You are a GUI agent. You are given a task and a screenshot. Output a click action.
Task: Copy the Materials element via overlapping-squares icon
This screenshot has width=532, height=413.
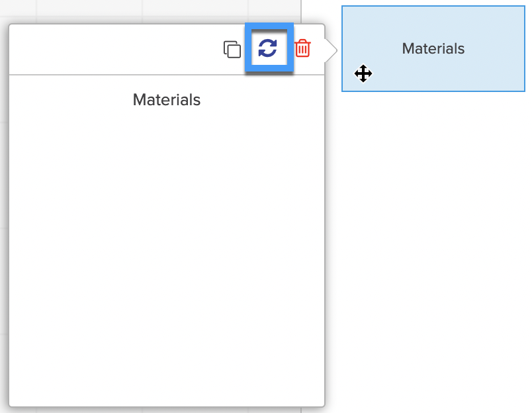[232, 49]
